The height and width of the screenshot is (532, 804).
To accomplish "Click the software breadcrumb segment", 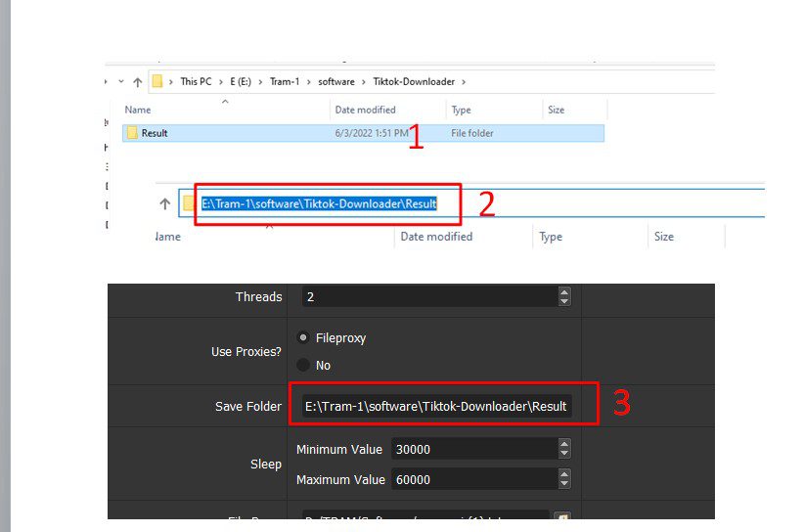I will (336, 82).
